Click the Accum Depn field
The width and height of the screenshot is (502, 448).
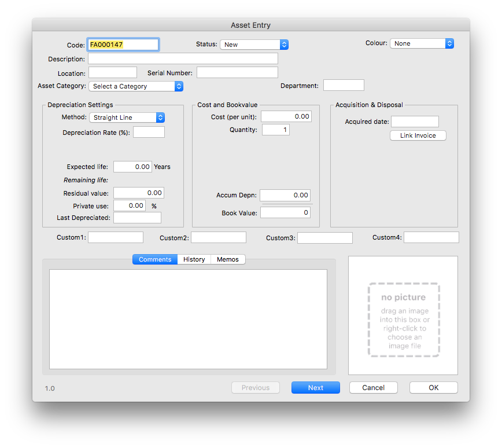point(285,195)
